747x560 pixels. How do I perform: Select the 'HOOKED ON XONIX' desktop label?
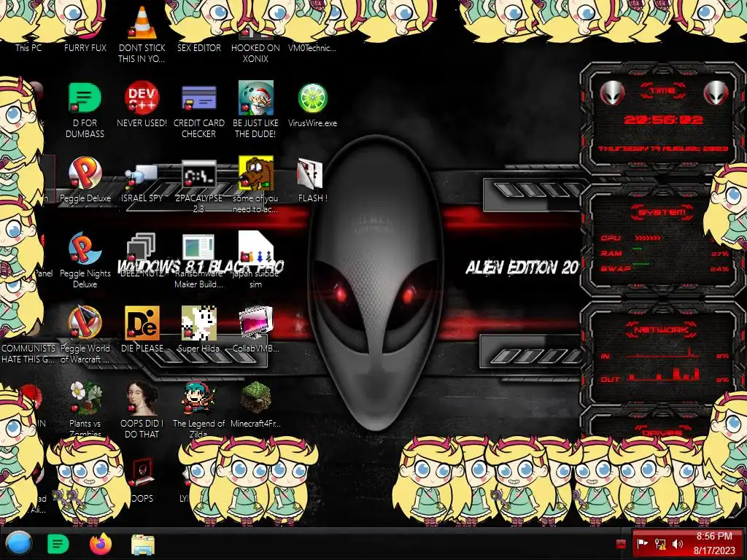click(x=256, y=53)
